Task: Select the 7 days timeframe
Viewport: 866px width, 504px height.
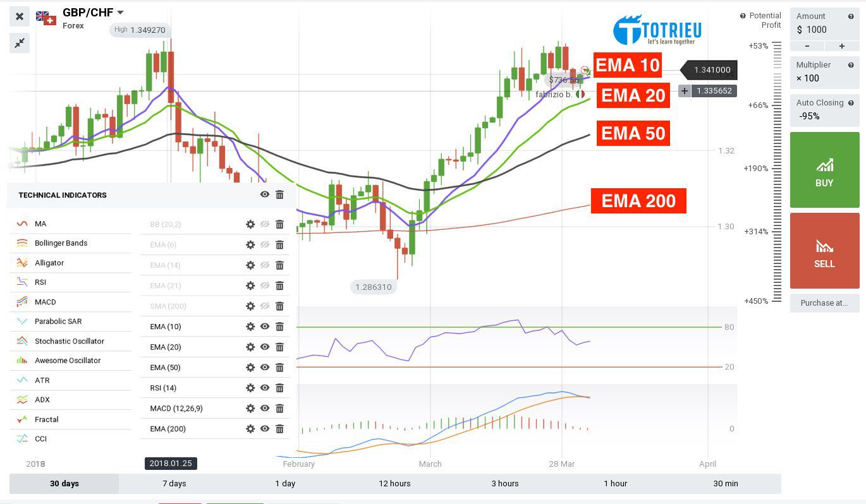Action: click(x=174, y=484)
